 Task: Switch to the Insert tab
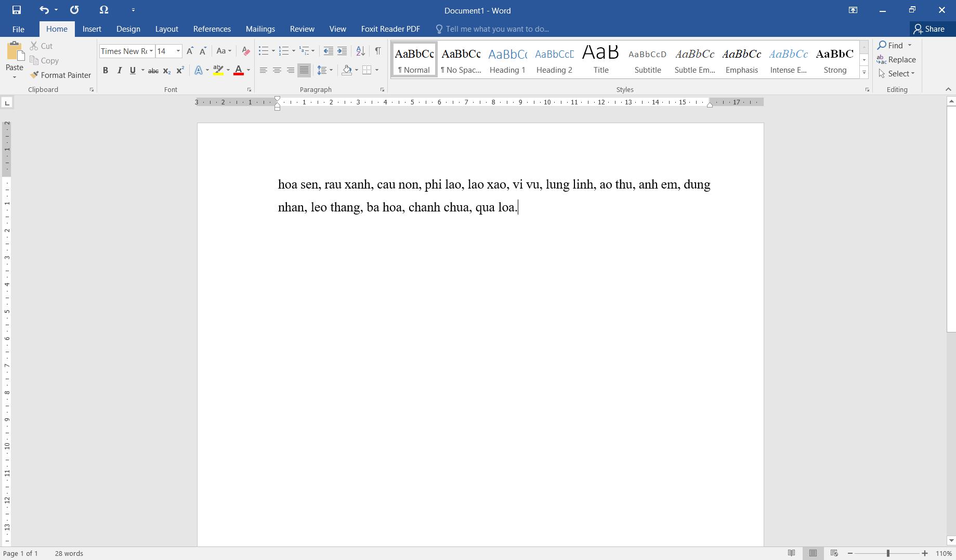click(x=92, y=29)
